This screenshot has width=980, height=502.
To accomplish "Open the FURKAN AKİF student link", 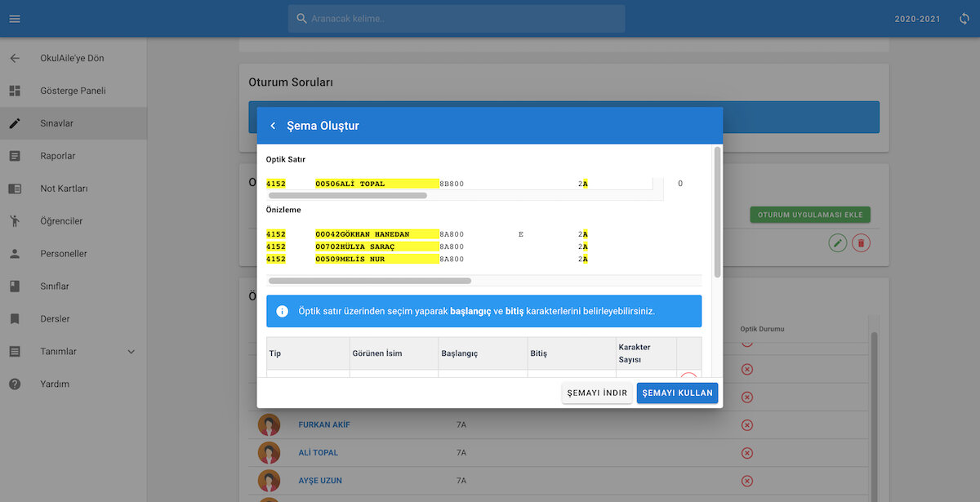I will 324,424.
